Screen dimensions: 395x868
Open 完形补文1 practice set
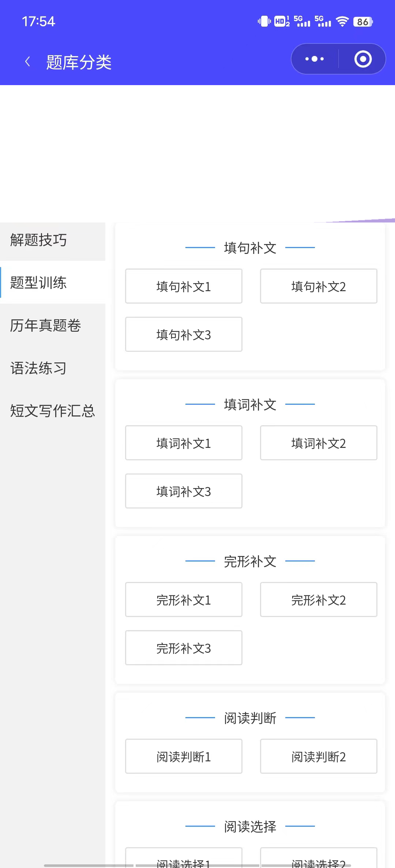tap(184, 600)
